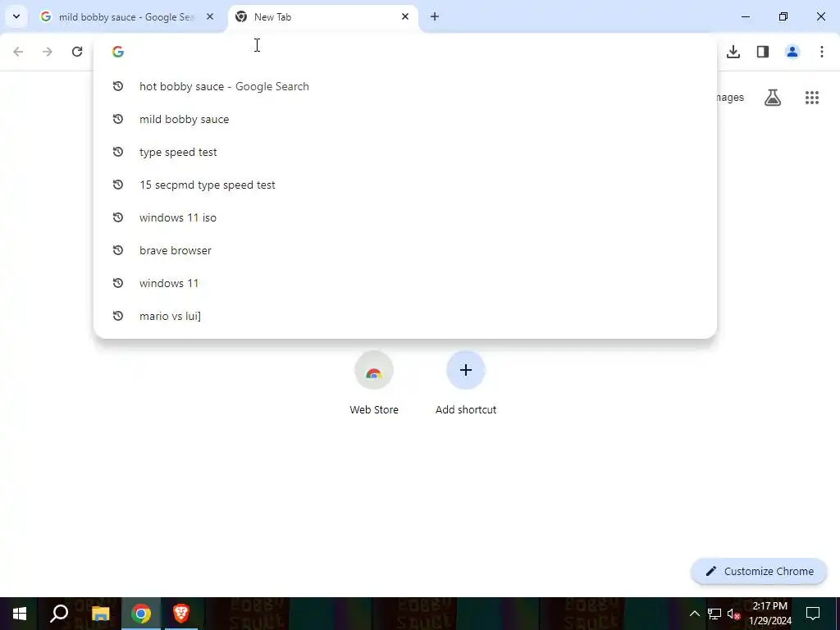The width and height of the screenshot is (840, 630).
Task: Open the Google apps grid
Action: point(812,98)
